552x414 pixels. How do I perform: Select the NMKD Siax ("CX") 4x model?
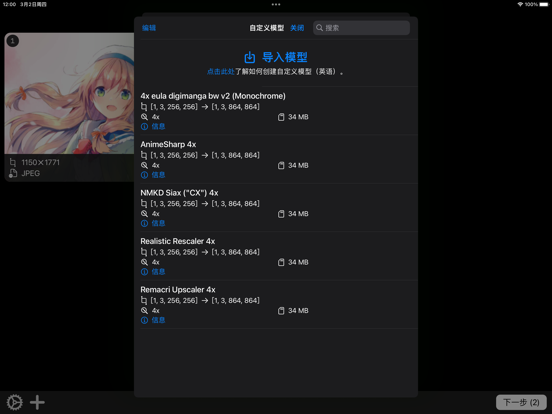(x=276, y=207)
